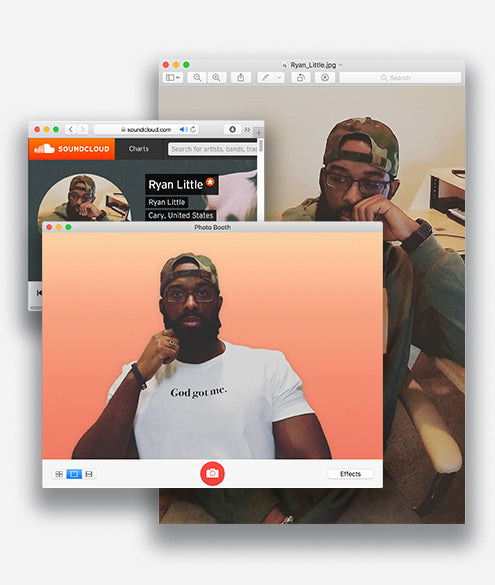The height and width of the screenshot is (585, 495).
Task: Select the four-up photo grid mode
Action: [x=59, y=474]
